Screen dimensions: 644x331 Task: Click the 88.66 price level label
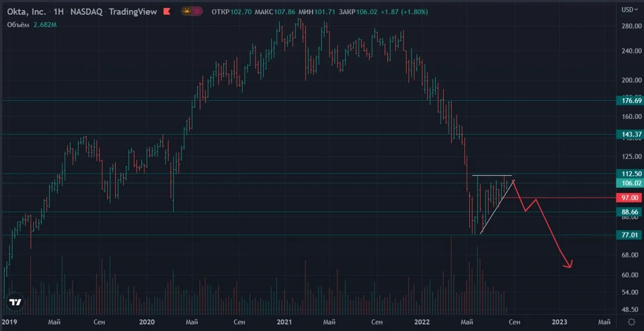pyautogui.click(x=629, y=212)
